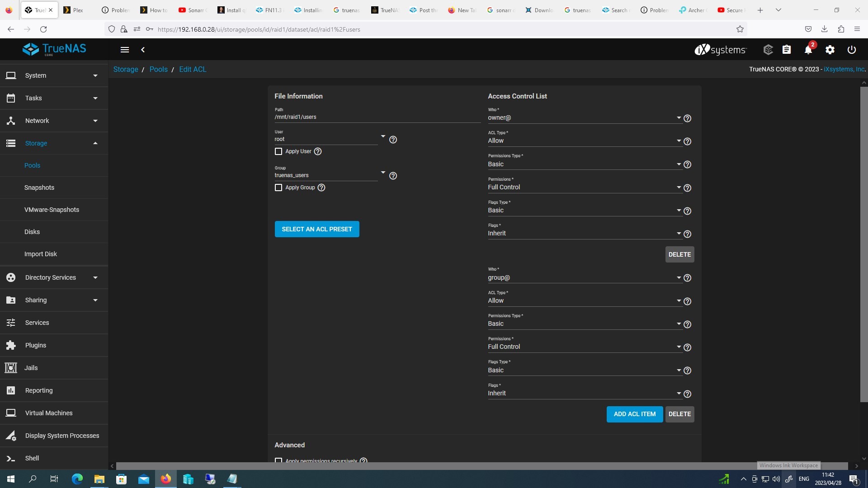This screenshot has height=488, width=868.
Task: Click the Path input field
Action: [x=377, y=117]
